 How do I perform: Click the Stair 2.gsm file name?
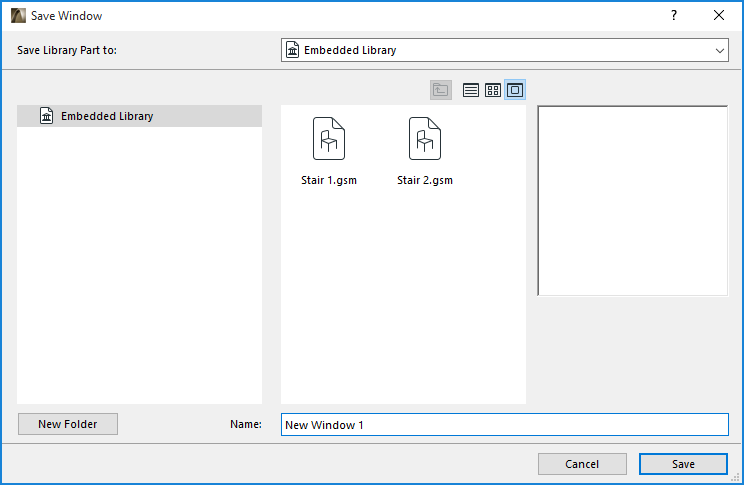click(x=425, y=180)
